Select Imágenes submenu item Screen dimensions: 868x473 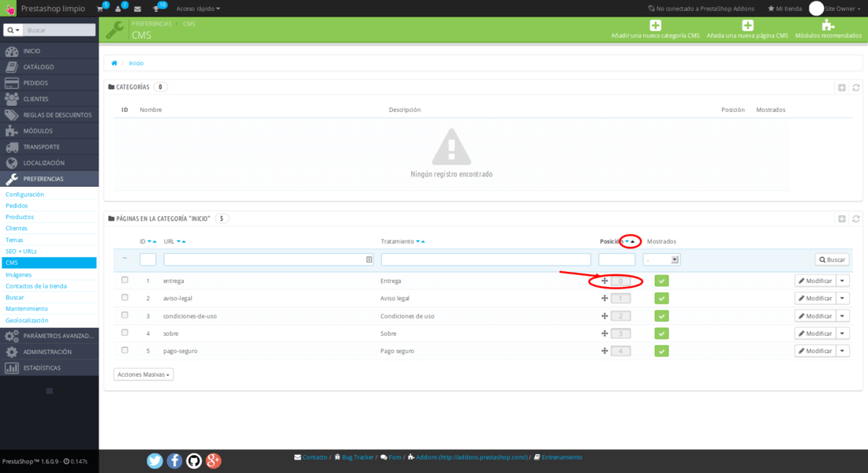coord(18,274)
